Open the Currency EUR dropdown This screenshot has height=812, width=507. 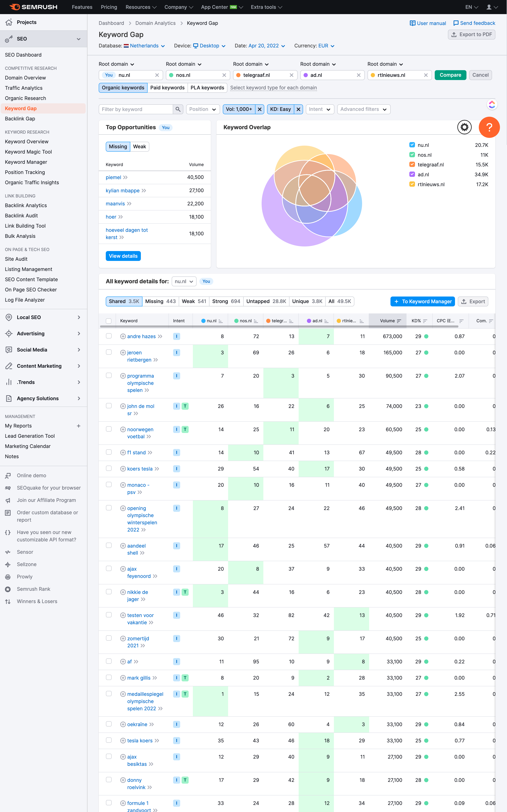click(326, 46)
